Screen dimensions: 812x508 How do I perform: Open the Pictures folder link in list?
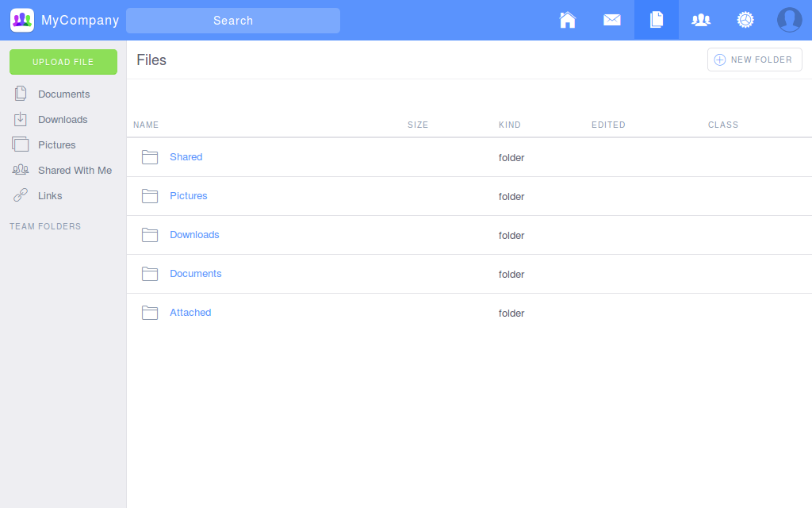189,195
